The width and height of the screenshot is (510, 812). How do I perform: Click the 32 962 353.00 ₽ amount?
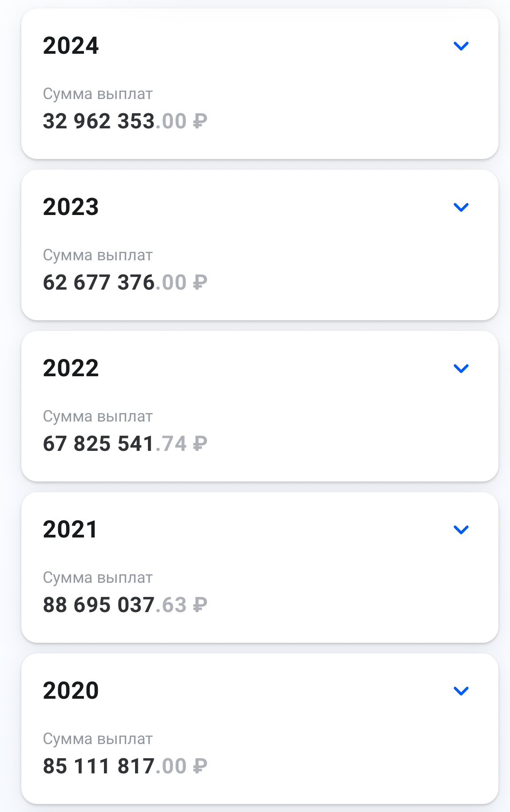[x=125, y=121]
